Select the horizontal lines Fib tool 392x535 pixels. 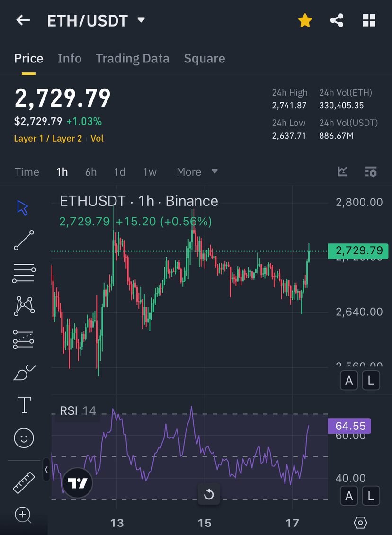(24, 273)
